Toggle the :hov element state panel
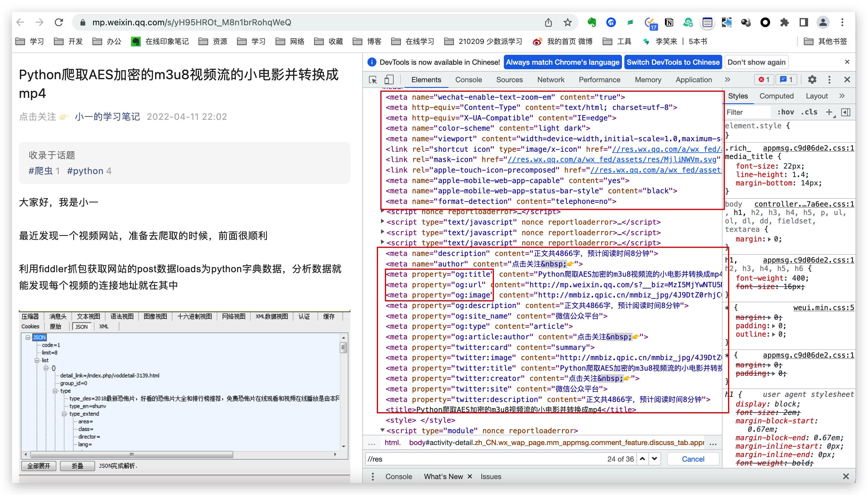This screenshot has height=495, width=868. tap(785, 112)
